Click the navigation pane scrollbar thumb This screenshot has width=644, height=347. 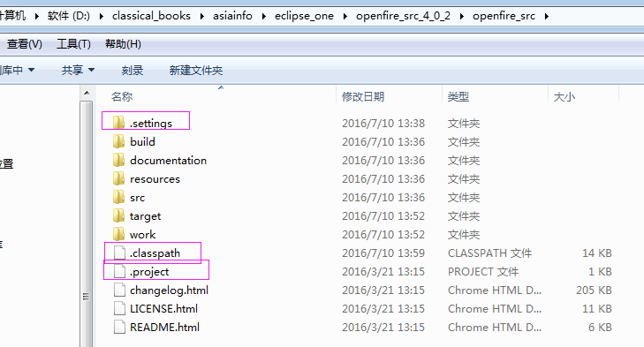pyautogui.click(x=87, y=224)
